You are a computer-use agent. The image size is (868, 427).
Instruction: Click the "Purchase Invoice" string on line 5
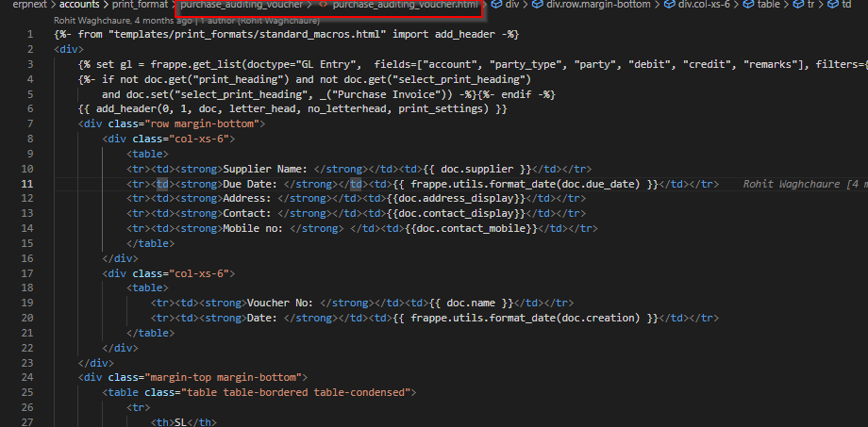[387, 94]
